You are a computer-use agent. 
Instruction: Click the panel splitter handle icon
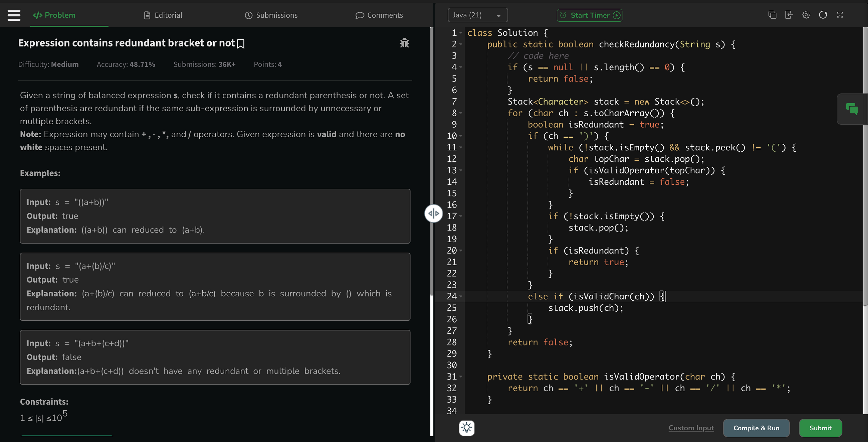pos(433,213)
